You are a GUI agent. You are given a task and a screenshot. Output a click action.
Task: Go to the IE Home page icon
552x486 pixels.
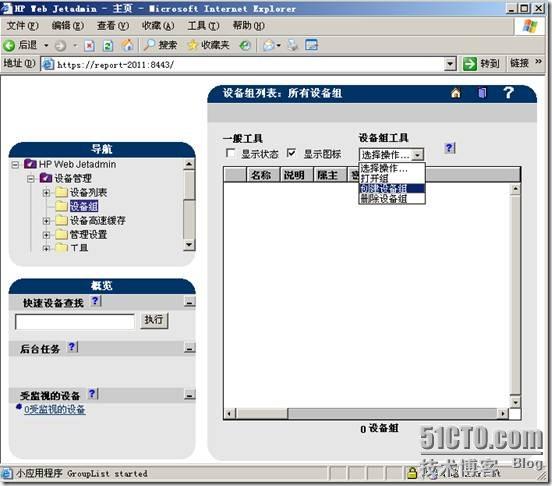pos(127,45)
